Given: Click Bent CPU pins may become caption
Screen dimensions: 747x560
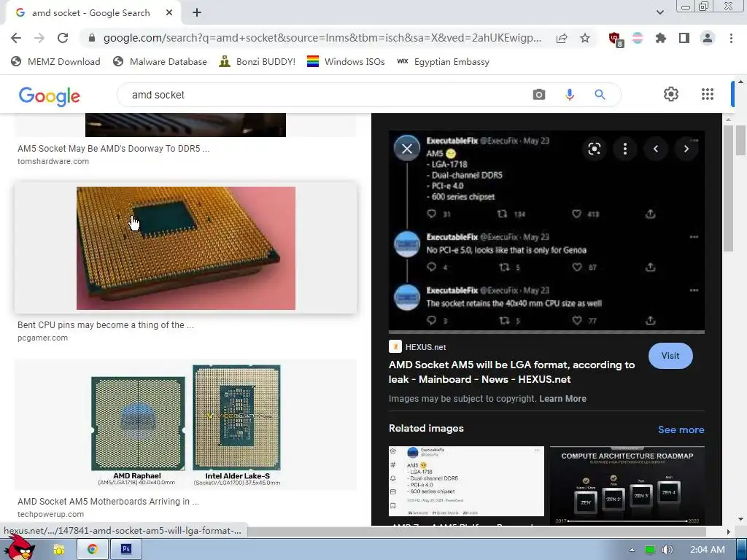Looking at the screenshot, I should (x=105, y=324).
